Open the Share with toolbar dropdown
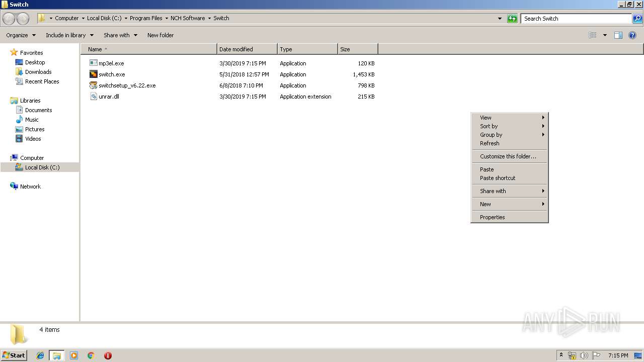 pos(120,35)
